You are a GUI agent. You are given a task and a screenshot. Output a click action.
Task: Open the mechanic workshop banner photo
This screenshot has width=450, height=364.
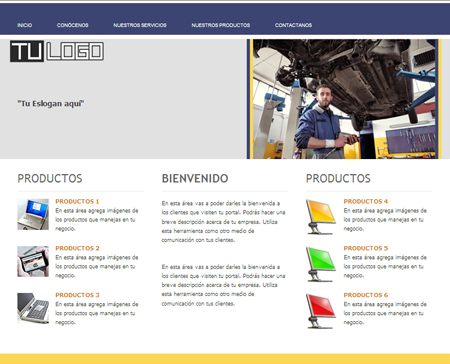pyautogui.click(x=344, y=99)
